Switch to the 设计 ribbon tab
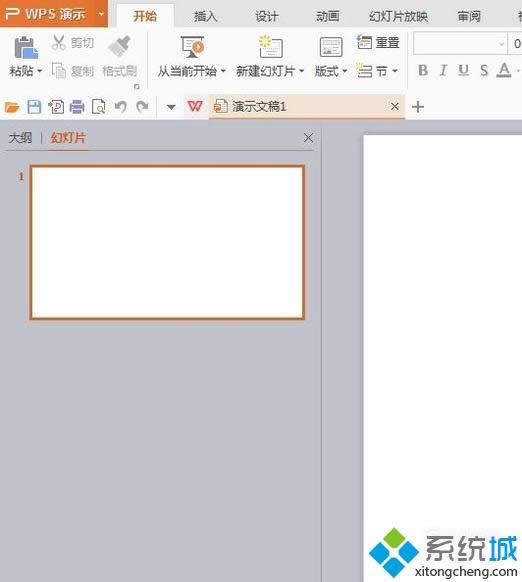522x582 pixels. 267,16
